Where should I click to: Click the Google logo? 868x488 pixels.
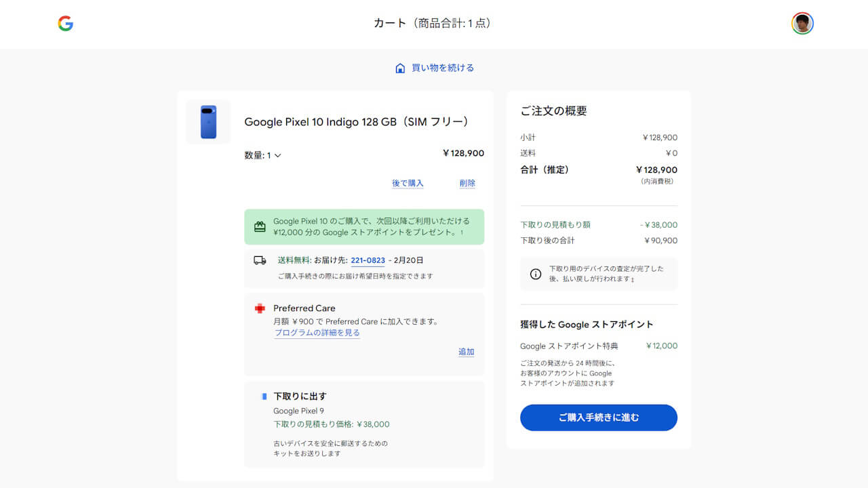click(65, 24)
